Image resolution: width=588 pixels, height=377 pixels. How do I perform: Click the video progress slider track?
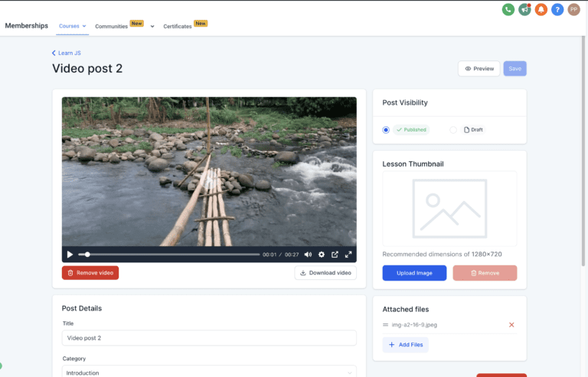pyautogui.click(x=169, y=255)
